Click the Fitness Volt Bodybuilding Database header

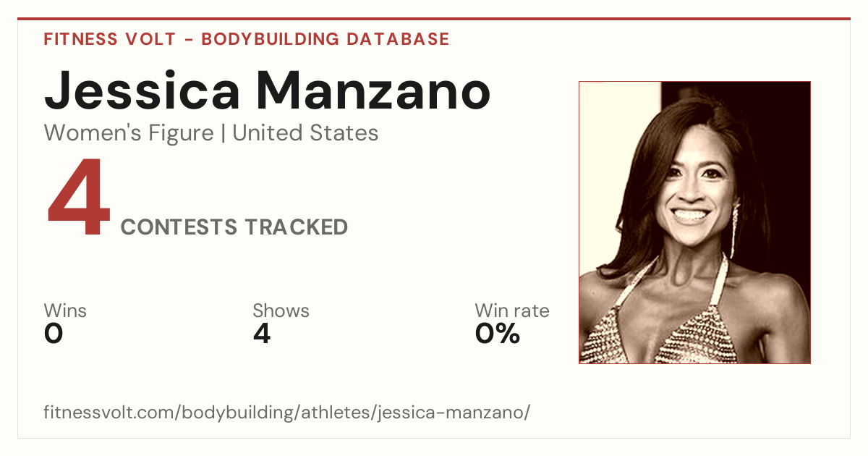pyautogui.click(x=247, y=39)
